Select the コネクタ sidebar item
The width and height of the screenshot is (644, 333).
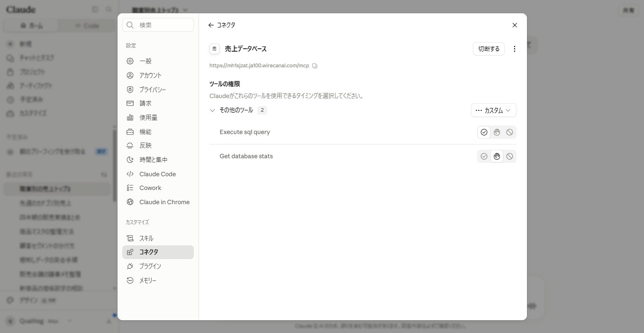coord(158,252)
